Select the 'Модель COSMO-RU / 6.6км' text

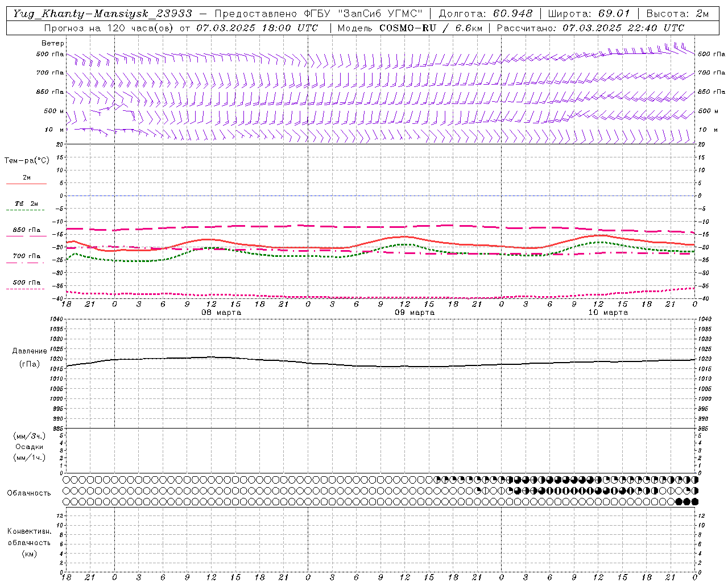coord(409,28)
